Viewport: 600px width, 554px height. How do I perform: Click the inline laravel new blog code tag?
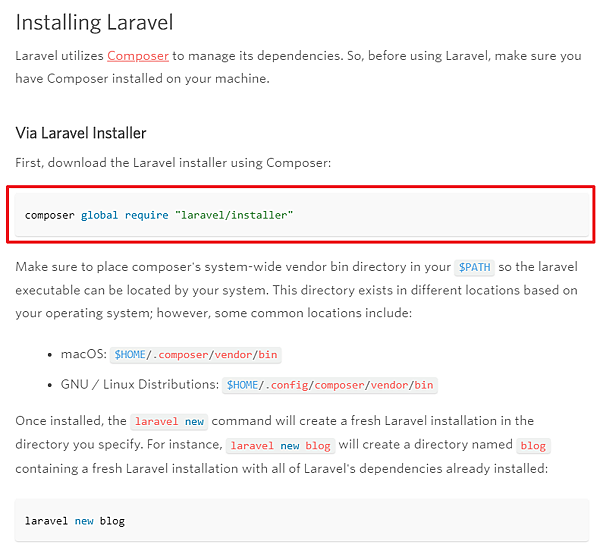[x=280, y=446]
